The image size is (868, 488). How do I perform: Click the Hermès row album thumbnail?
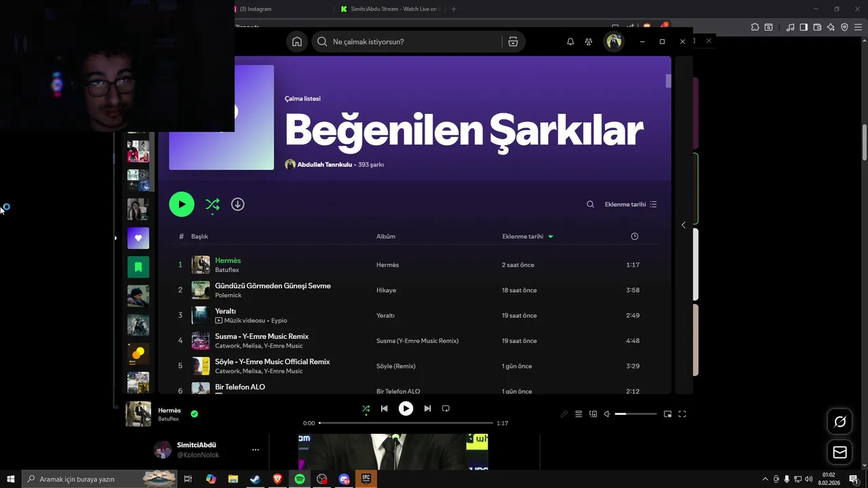click(x=201, y=265)
